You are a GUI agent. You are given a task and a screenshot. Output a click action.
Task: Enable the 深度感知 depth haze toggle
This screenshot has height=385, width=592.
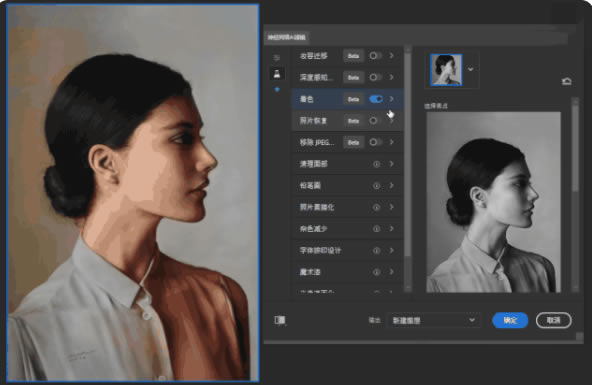tap(375, 77)
